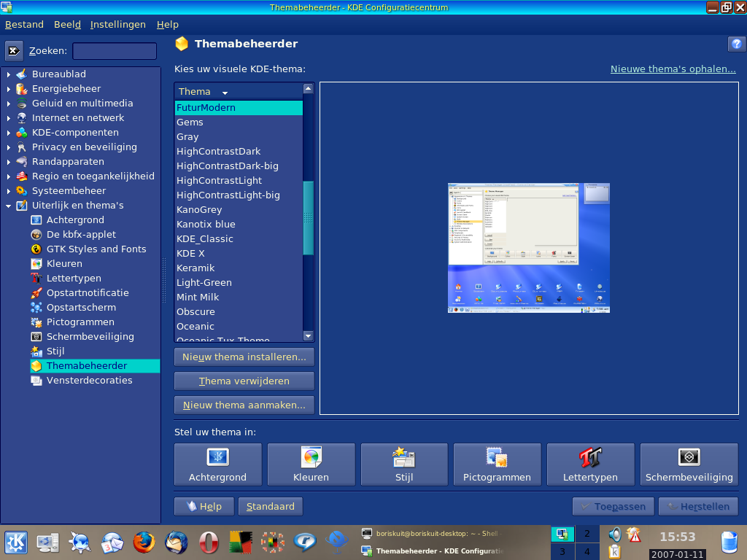
Task: Open the Bestand menu
Action: (24, 24)
